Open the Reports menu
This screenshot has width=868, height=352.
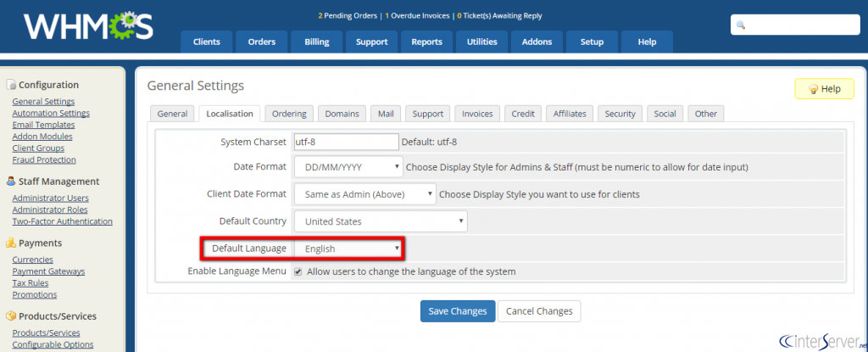[427, 42]
